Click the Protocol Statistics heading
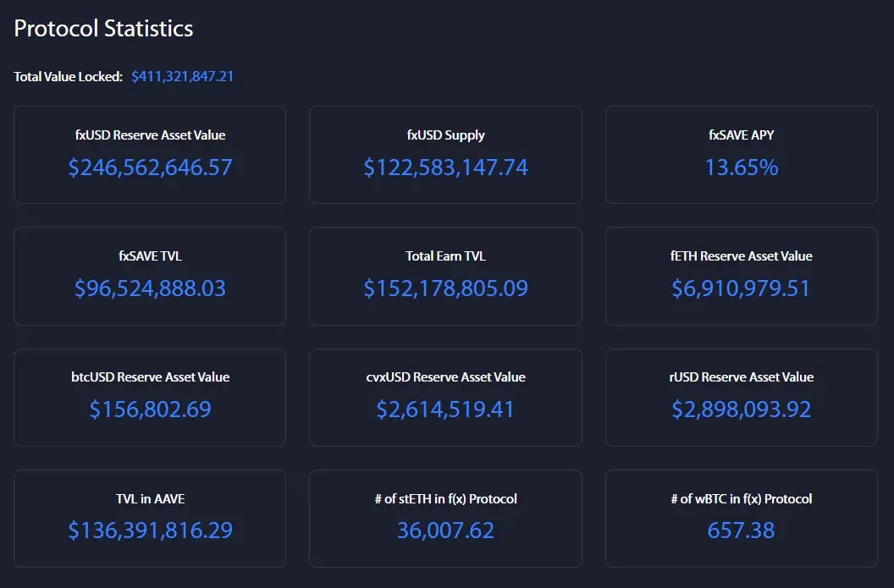This screenshot has height=588, width=894. click(x=103, y=29)
